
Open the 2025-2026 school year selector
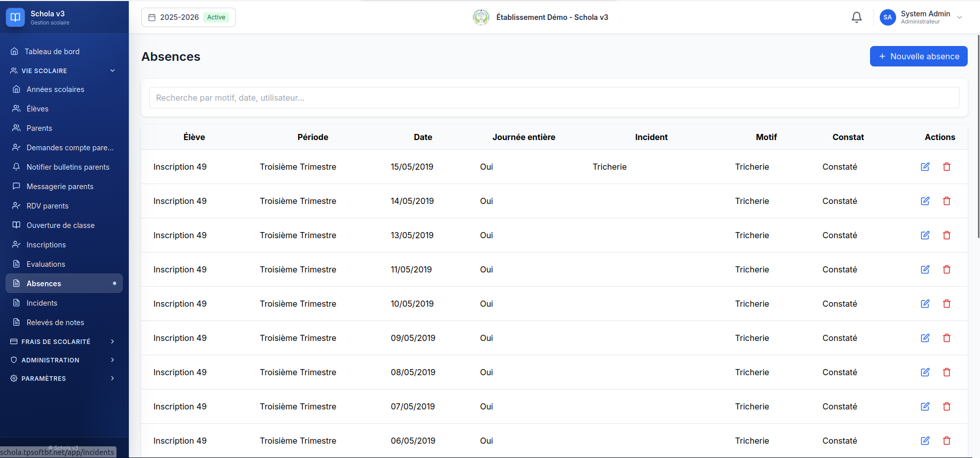[188, 17]
